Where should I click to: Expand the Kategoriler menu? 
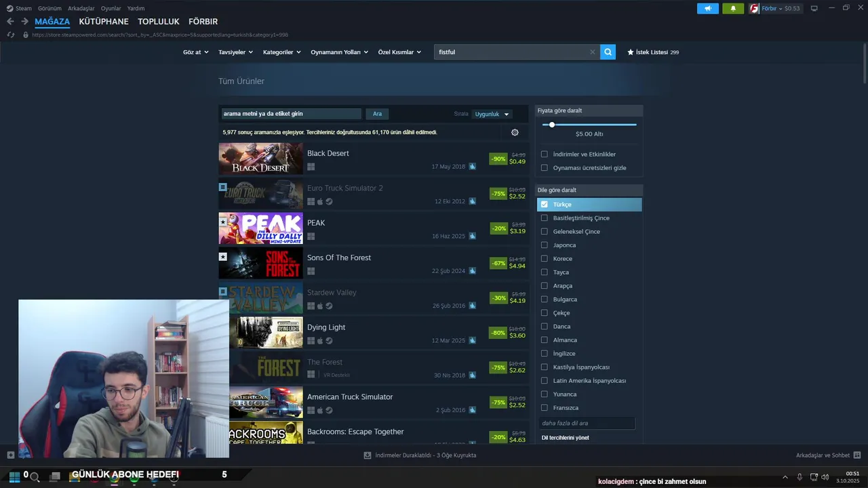point(281,52)
